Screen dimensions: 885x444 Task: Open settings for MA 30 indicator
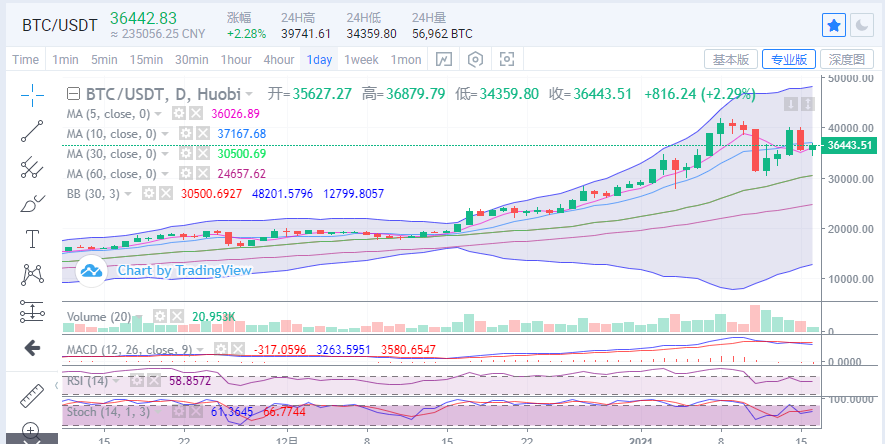coord(185,153)
